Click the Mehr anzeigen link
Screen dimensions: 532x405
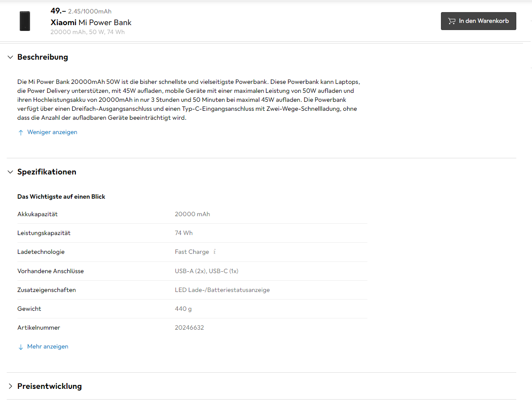point(48,346)
